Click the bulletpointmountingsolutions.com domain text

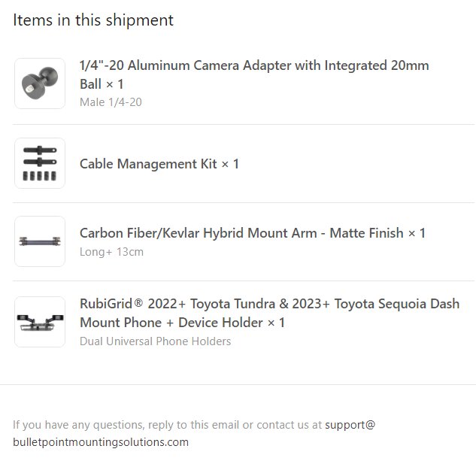tap(101, 441)
